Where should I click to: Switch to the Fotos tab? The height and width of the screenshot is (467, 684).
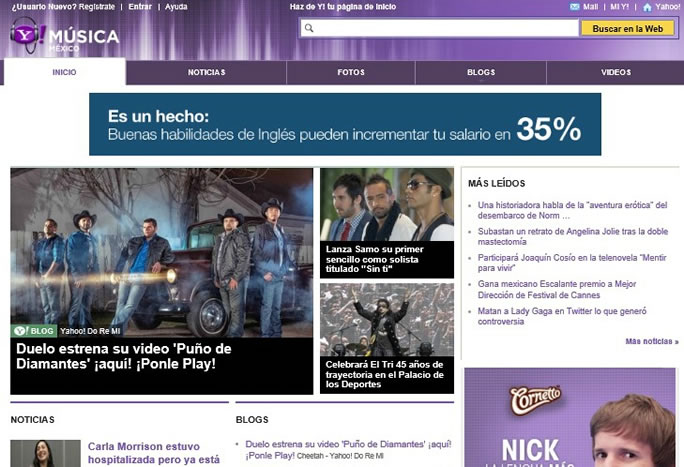pos(351,72)
